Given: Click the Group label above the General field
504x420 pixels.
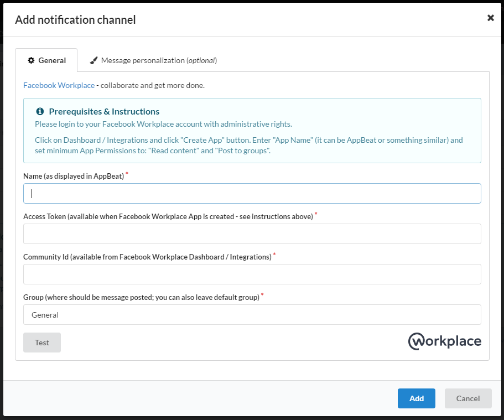Looking at the screenshot, I should (141, 297).
